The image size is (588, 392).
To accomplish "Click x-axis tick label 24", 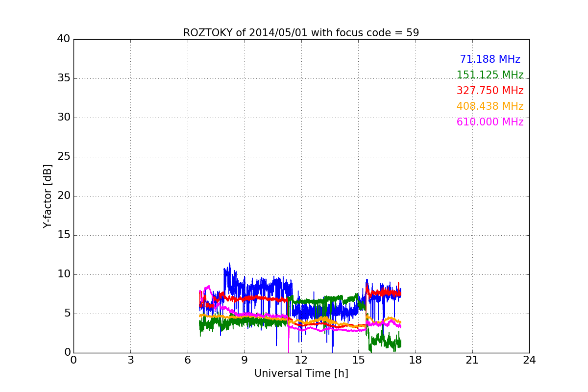I will click(x=529, y=360).
